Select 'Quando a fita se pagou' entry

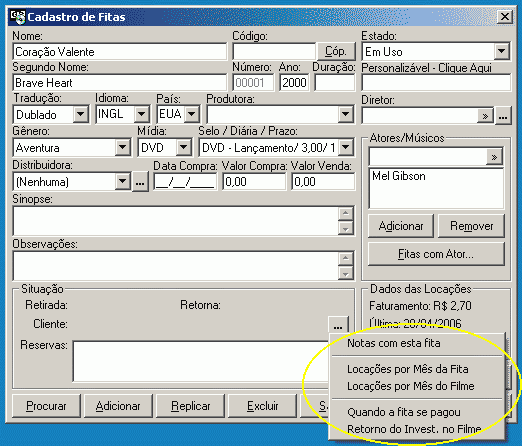[404, 412]
